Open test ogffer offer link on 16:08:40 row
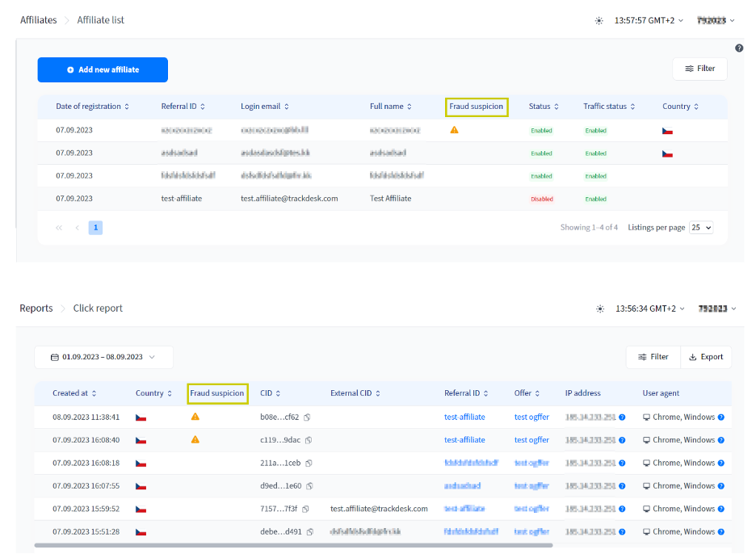 [531, 440]
